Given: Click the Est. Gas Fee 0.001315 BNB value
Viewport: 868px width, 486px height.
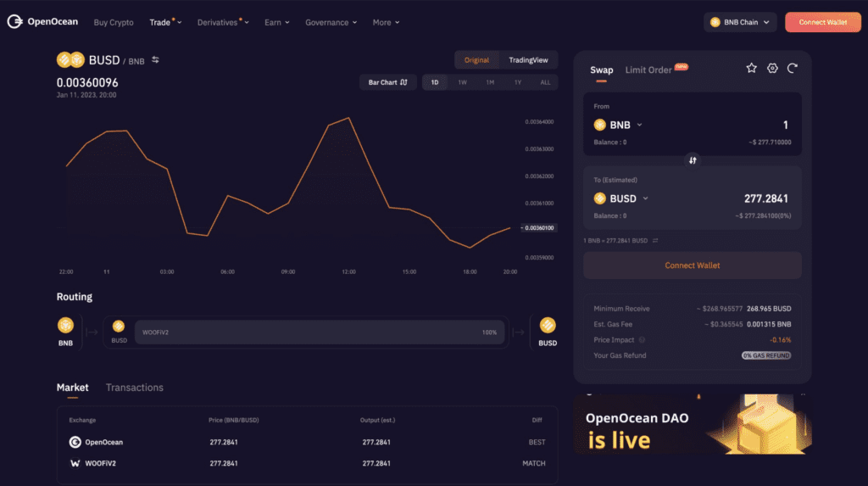Looking at the screenshot, I should click(x=769, y=324).
